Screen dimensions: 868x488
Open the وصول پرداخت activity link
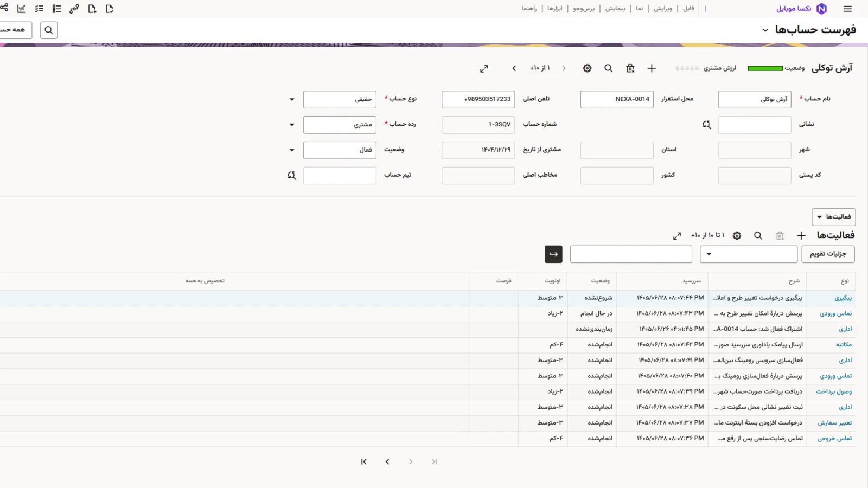(x=834, y=391)
